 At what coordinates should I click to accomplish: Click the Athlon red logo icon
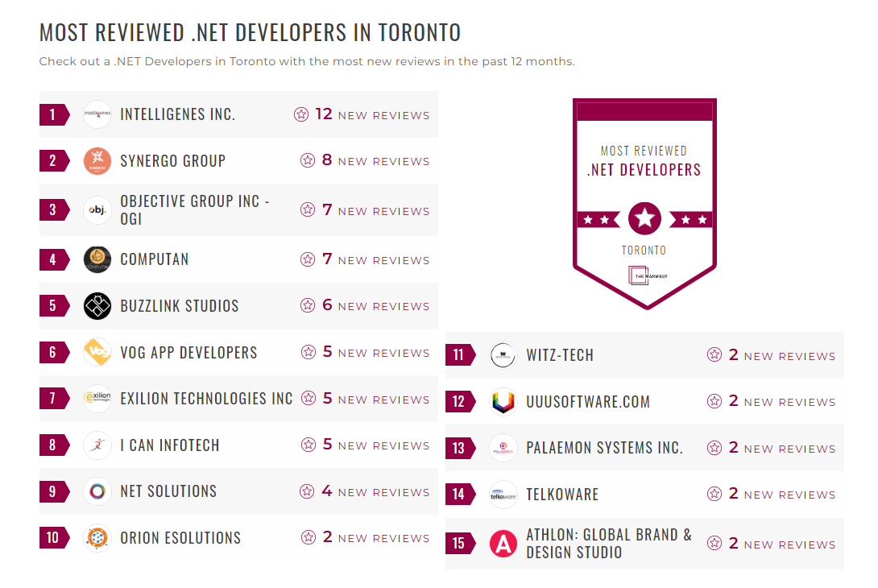pos(503,543)
